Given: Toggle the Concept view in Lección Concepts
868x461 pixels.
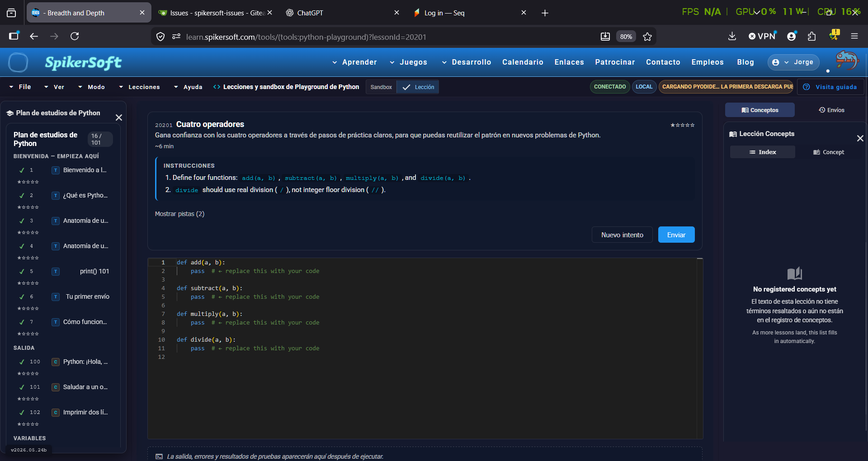Looking at the screenshot, I should 829,152.
